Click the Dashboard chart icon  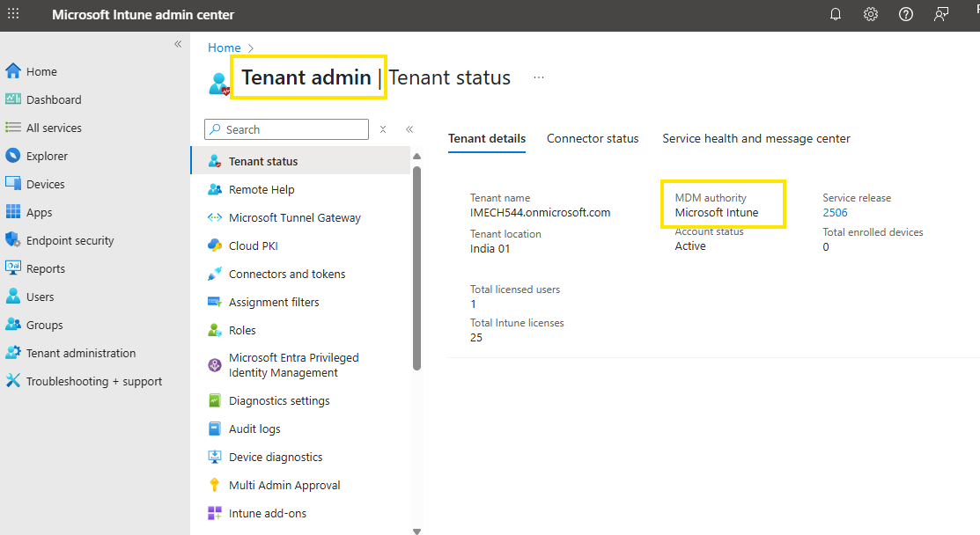13,99
